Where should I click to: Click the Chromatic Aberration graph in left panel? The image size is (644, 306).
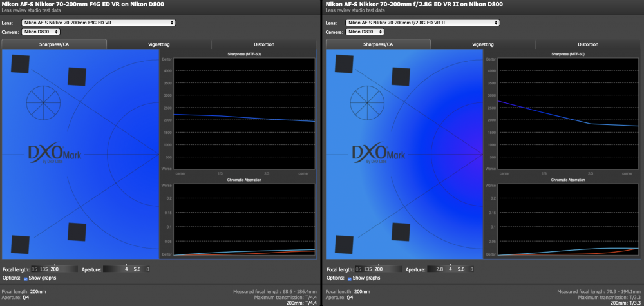tap(244, 219)
